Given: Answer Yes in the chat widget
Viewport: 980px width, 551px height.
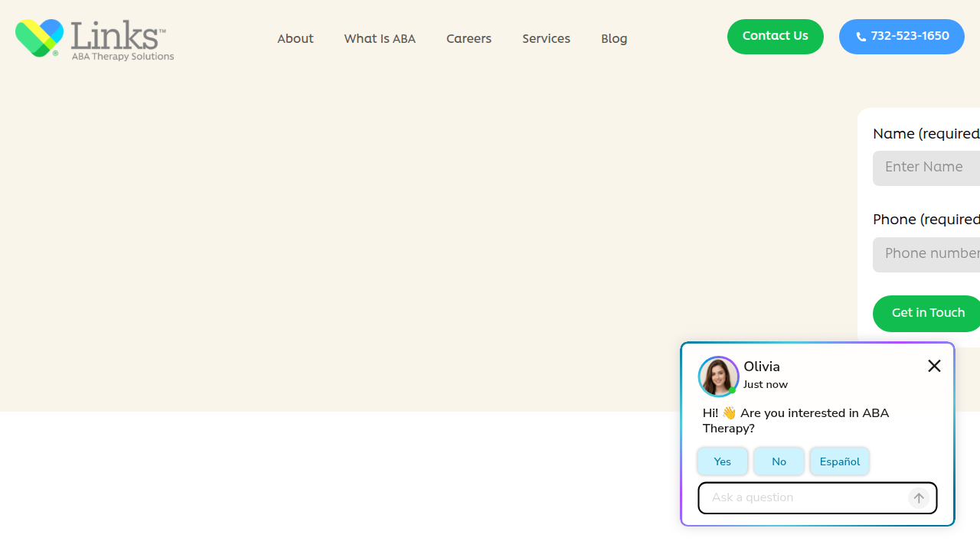Looking at the screenshot, I should point(722,461).
